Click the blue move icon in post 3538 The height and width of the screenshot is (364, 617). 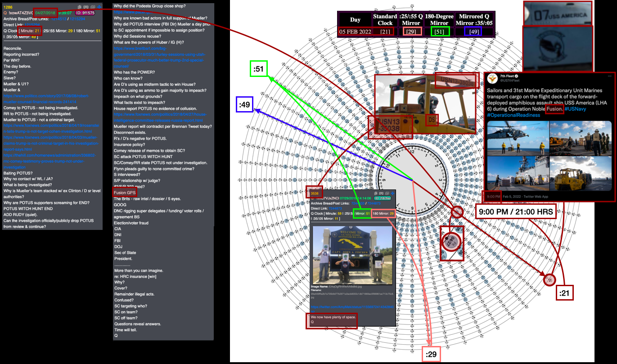[392, 193]
